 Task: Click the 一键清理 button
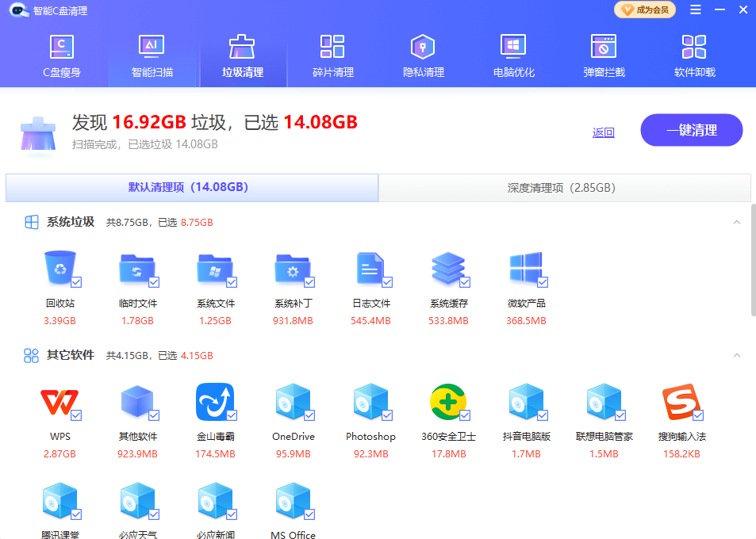click(x=691, y=131)
